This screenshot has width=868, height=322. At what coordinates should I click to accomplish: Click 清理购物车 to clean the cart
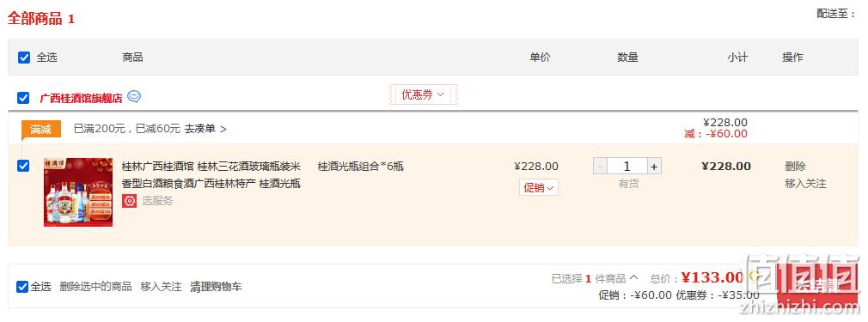tap(216, 287)
